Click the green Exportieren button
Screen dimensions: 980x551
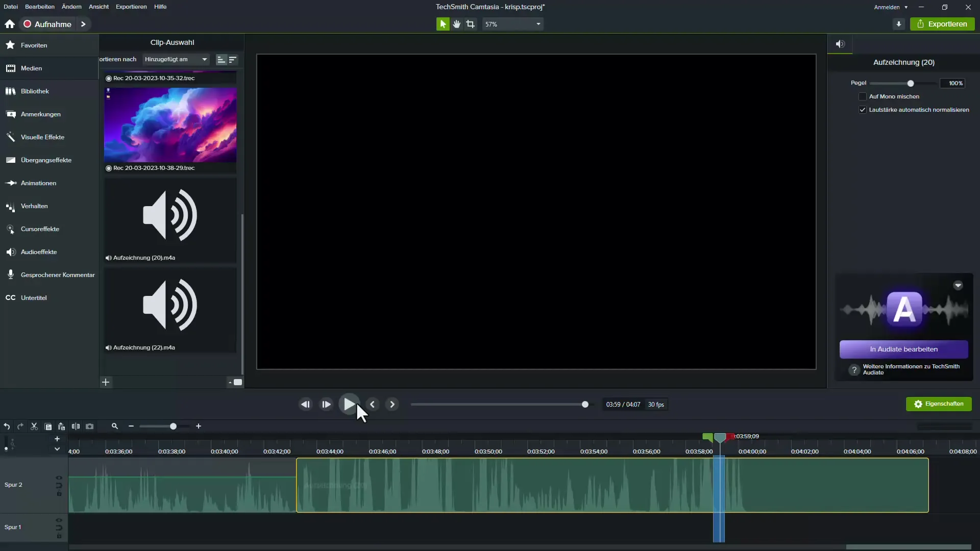(x=942, y=24)
